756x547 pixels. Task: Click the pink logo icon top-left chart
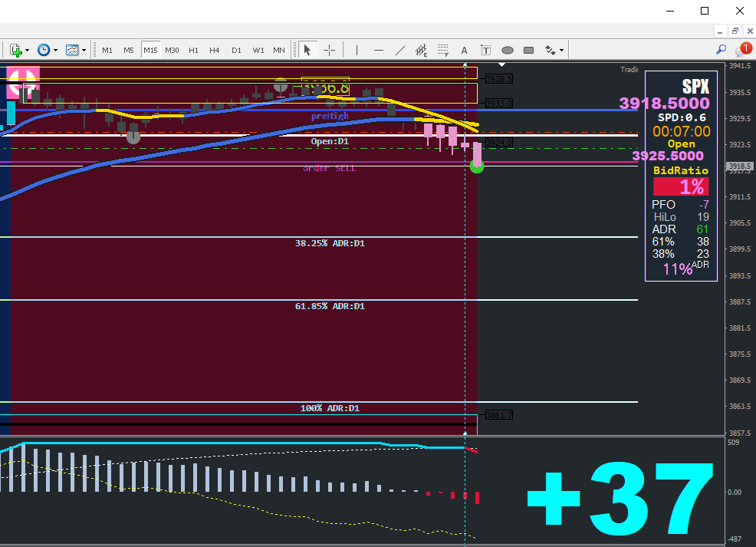[x=23, y=83]
